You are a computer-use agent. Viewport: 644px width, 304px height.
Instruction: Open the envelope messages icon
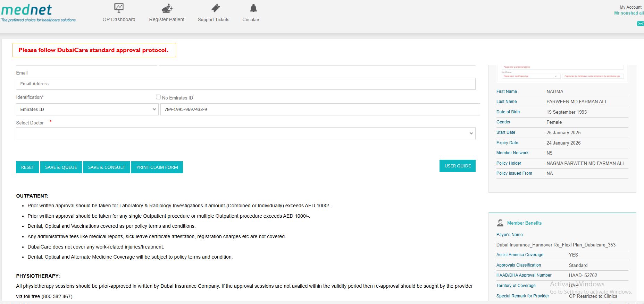(641, 24)
